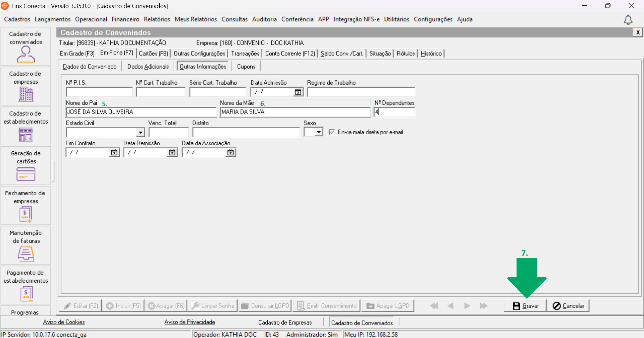Select Cupons subtab
This screenshot has height=338, width=644.
tap(246, 66)
